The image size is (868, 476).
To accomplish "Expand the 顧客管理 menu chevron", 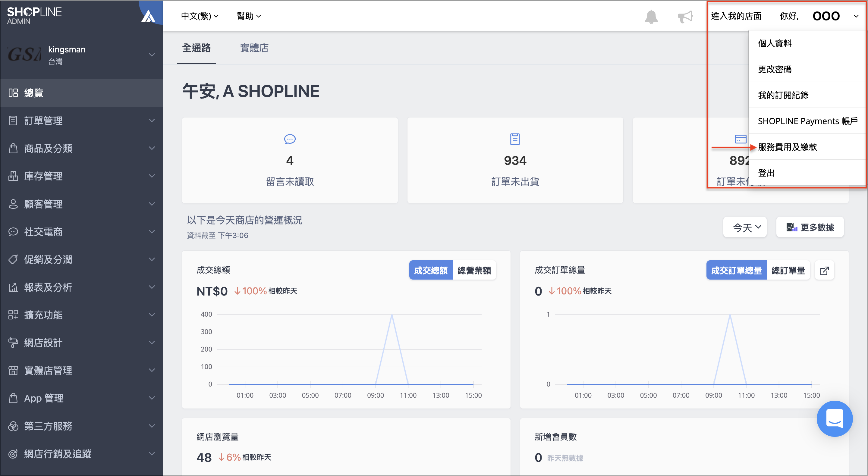I will (x=152, y=204).
